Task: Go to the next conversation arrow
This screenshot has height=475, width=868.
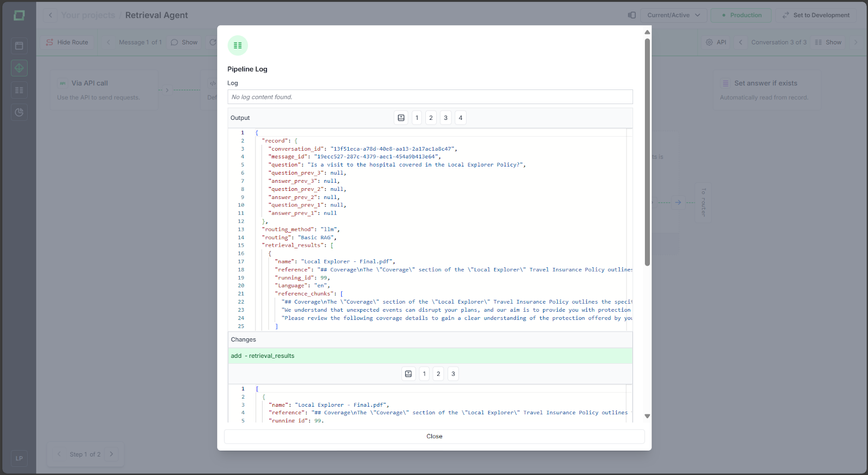Action: pos(856,42)
